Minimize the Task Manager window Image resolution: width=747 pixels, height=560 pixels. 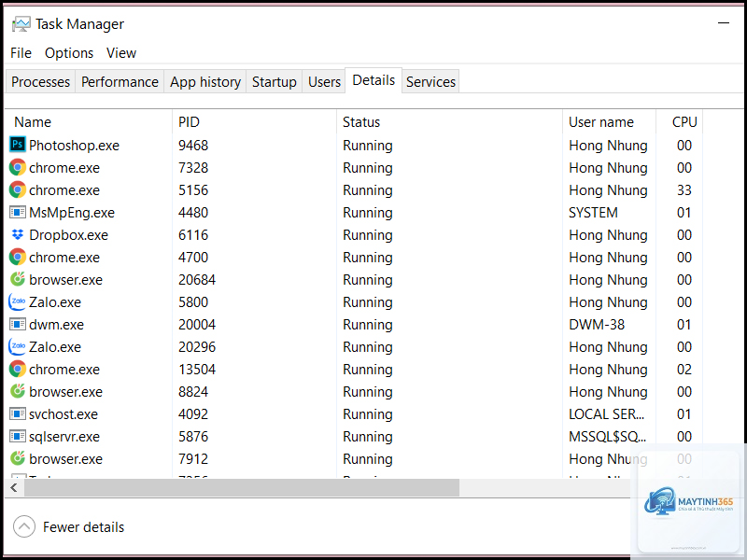coord(724,22)
